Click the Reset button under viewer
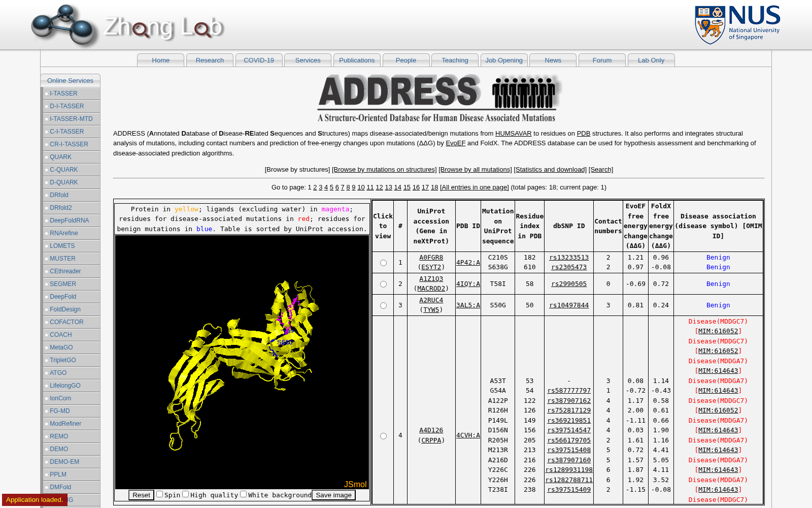This screenshot has height=508, width=812. 141,495
